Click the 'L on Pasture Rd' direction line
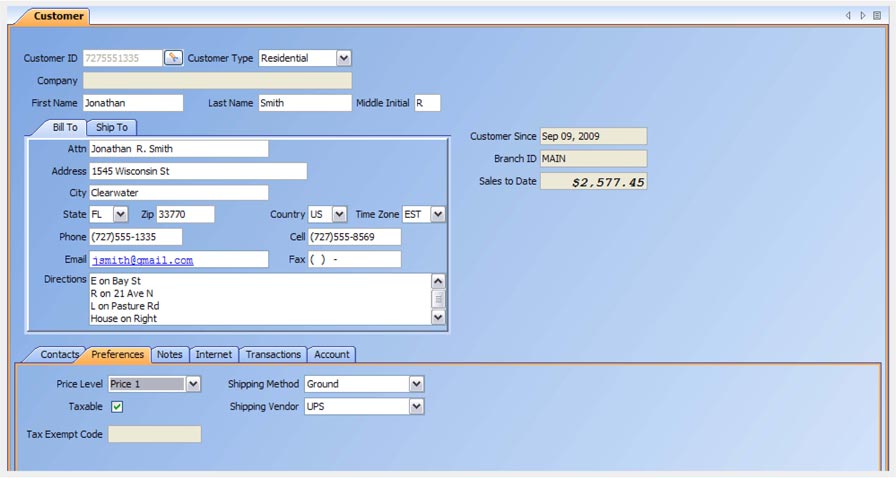Screen dimensions: 896x478 [x=125, y=306]
